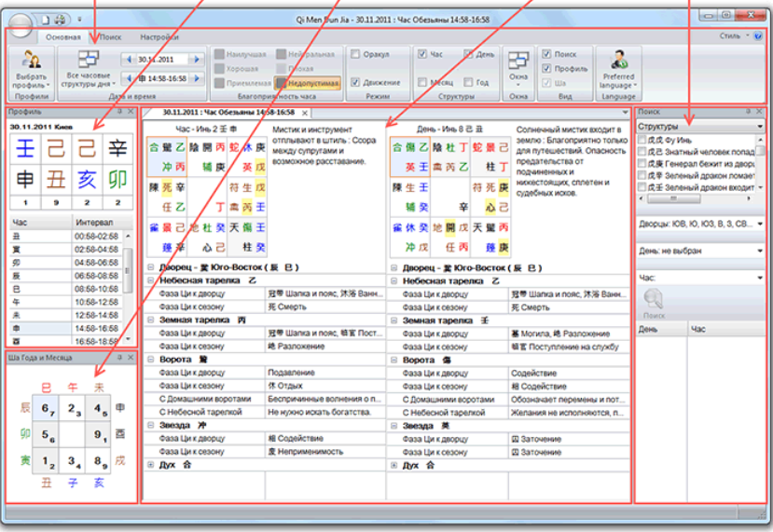Collapse the Небесная тарелка section in Час column
This screenshot has height=532, width=773.
151,280
